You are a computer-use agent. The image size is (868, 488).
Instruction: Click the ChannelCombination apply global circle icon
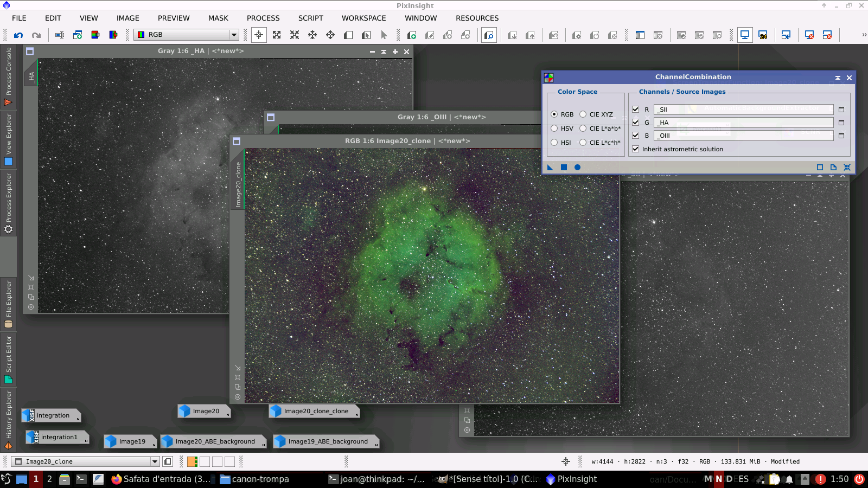coord(577,168)
